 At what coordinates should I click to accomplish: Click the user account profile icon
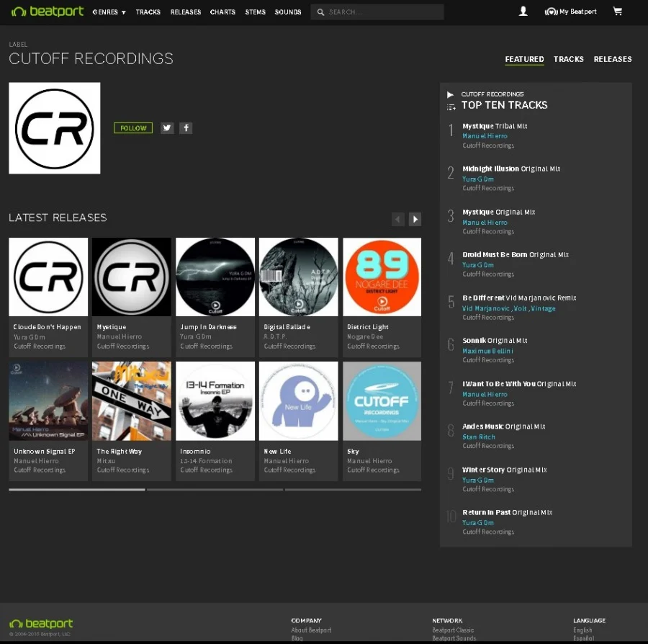coord(523,12)
